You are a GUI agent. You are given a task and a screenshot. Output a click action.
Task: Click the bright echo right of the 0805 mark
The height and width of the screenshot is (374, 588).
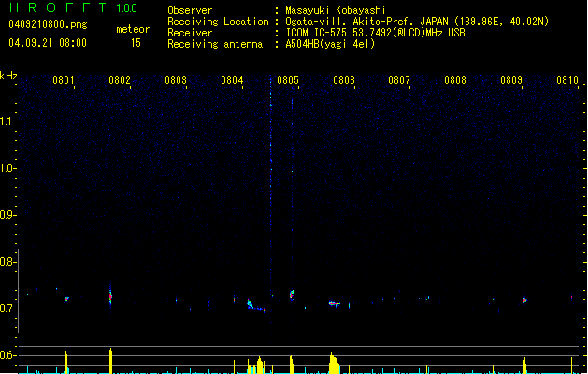(292, 295)
